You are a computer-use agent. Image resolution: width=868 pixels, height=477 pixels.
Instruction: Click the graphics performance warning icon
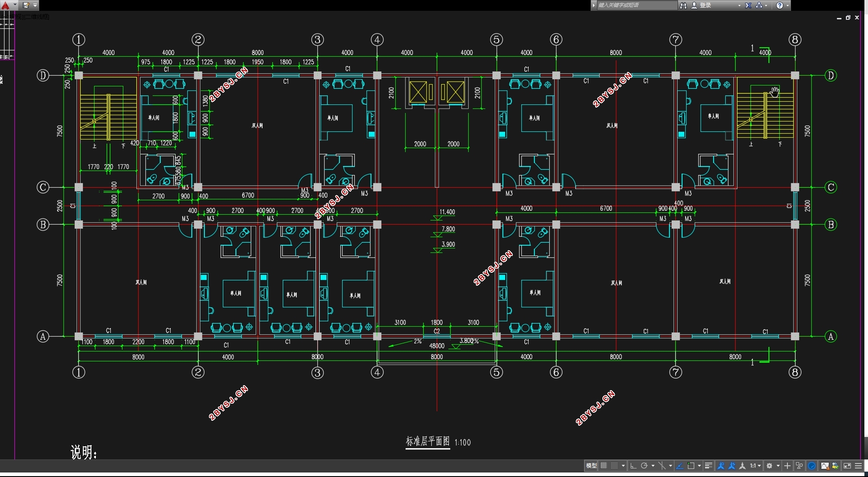(825, 466)
